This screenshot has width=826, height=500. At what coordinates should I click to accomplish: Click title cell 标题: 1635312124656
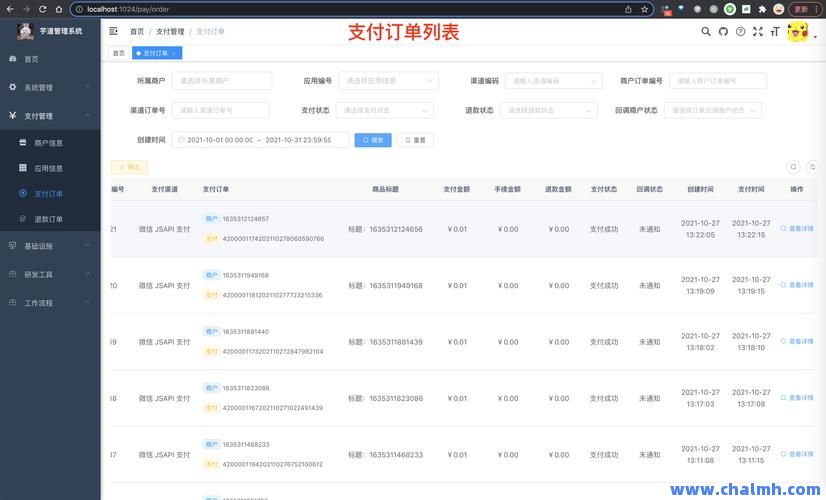[386, 229]
